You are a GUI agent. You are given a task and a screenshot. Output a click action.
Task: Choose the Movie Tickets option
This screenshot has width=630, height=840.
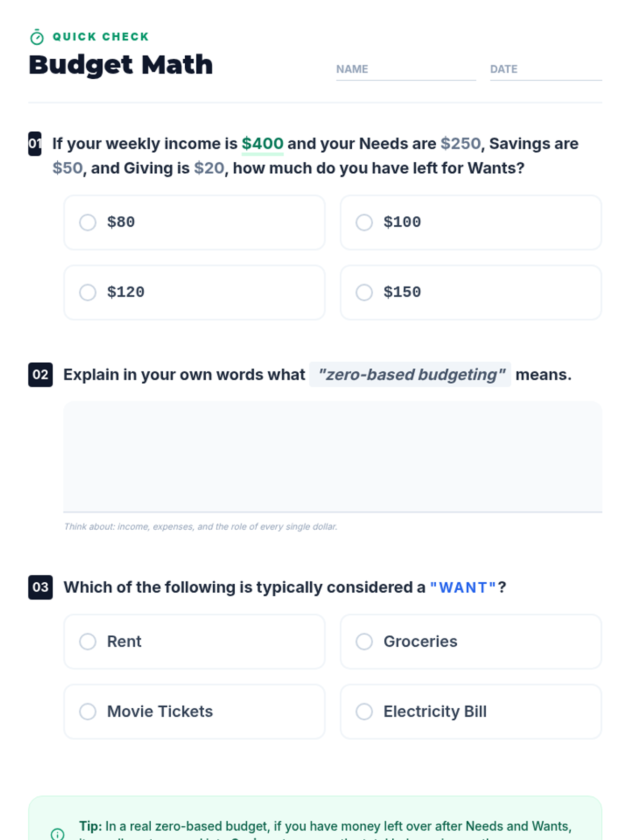coord(194,711)
